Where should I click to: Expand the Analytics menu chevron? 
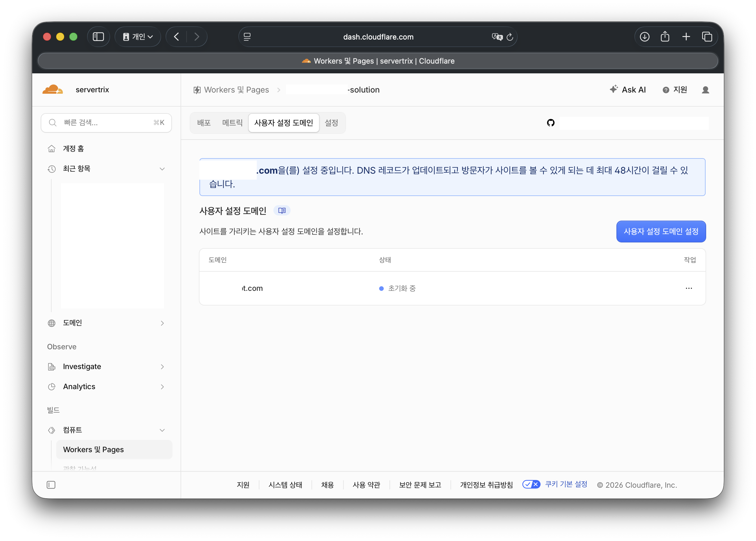tap(162, 387)
